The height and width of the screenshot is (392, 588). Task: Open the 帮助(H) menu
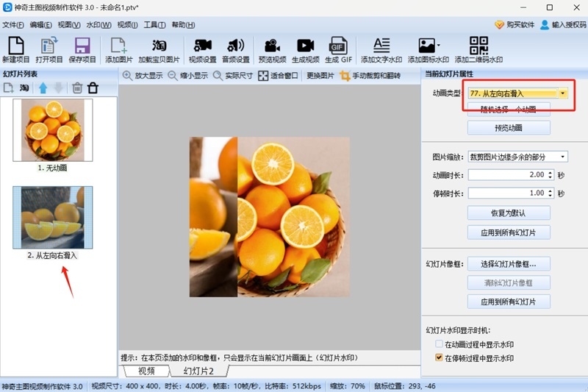[x=183, y=25]
